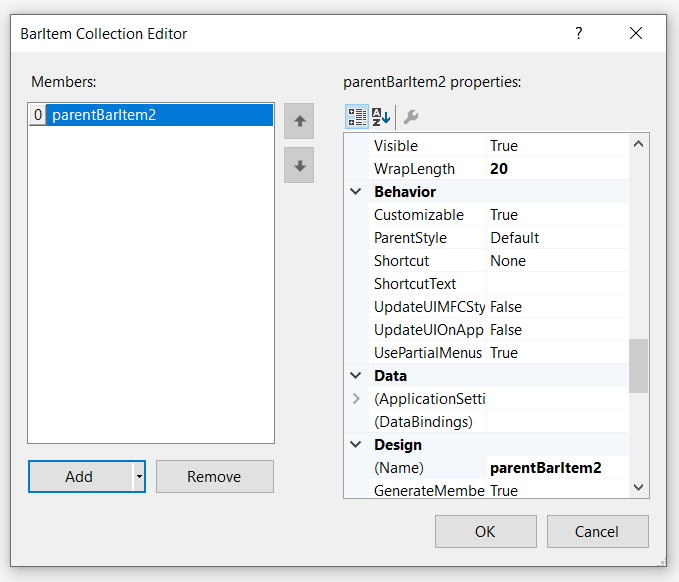
Task: Collapse the Data category
Action: pyautogui.click(x=356, y=376)
